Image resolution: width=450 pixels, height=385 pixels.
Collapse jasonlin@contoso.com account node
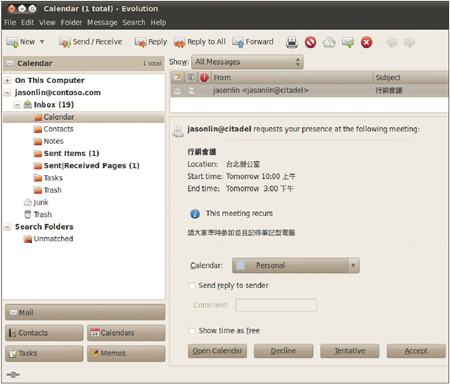coord(7,93)
